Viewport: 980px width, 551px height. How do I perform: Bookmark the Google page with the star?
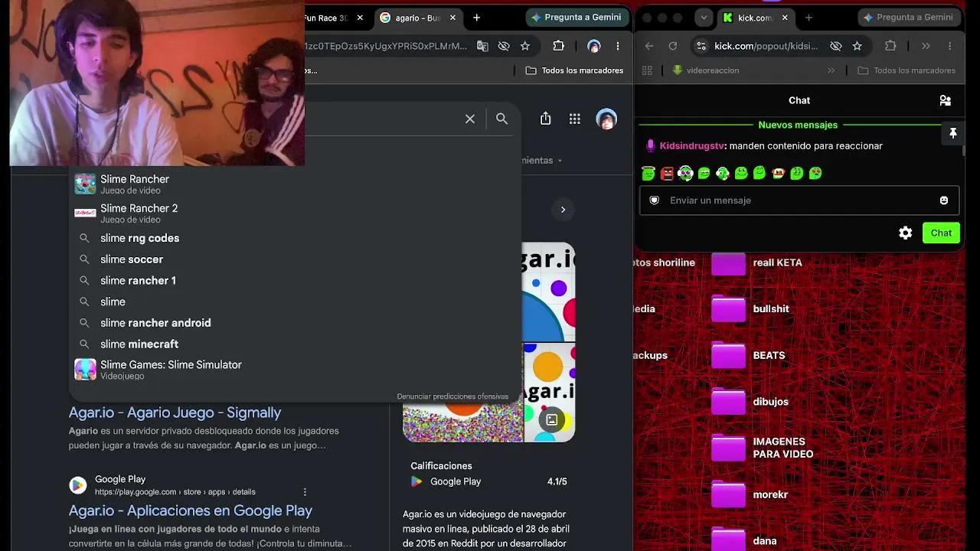pyautogui.click(x=525, y=46)
